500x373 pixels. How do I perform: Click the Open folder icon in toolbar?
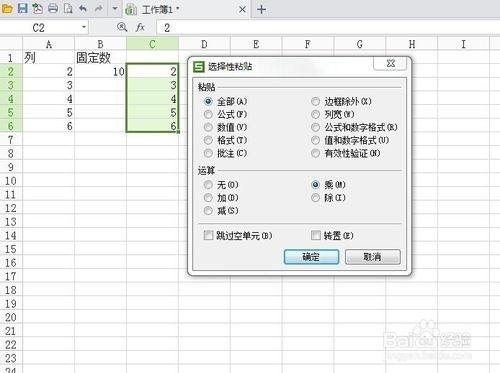pos(7,8)
